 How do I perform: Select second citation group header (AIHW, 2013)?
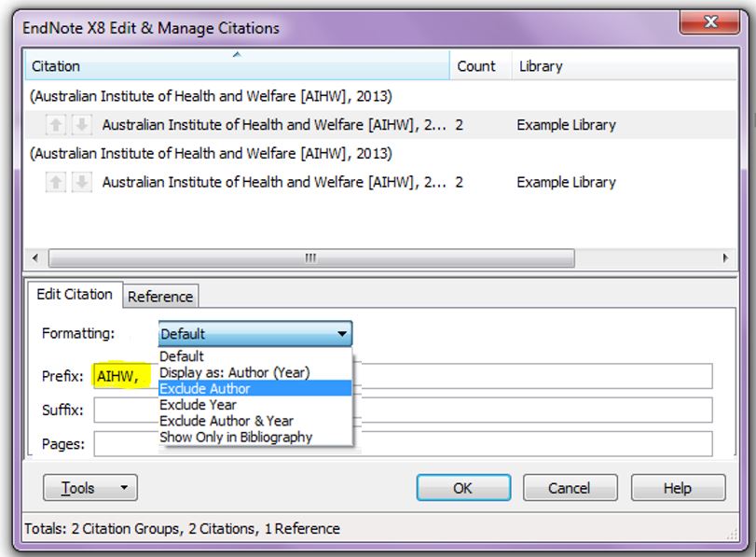pyautogui.click(x=211, y=154)
